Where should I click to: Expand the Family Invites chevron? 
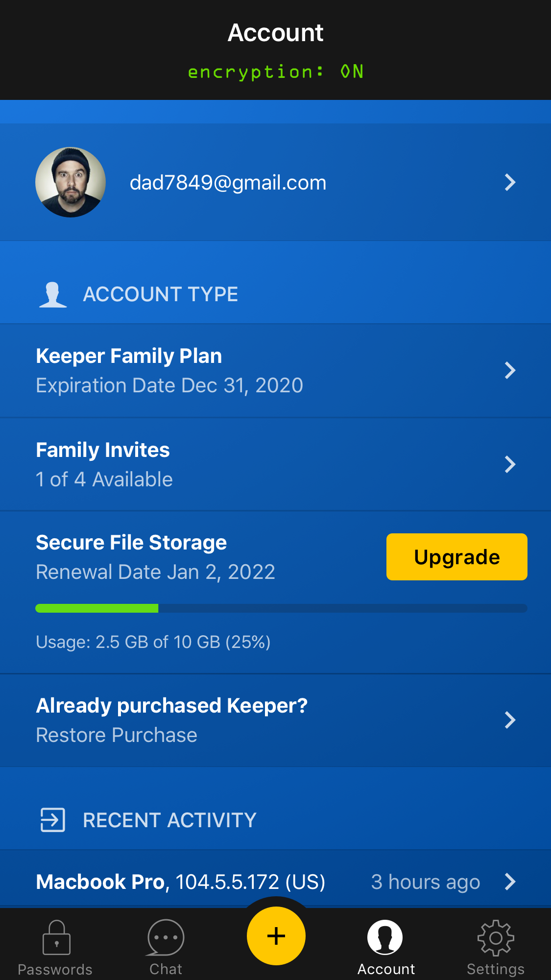tap(510, 464)
